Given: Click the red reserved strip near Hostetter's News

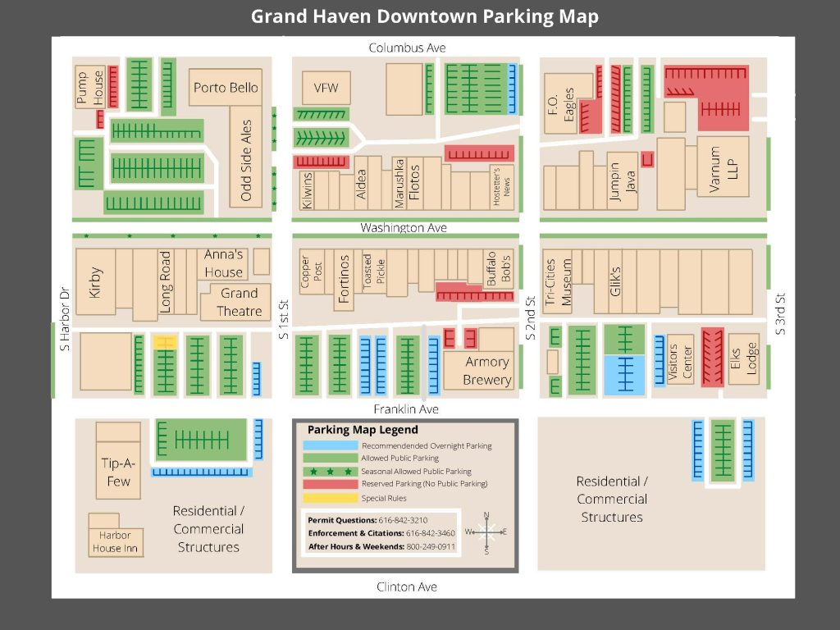Looking at the screenshot, I should pyautogui.click(x=478, y=153).
